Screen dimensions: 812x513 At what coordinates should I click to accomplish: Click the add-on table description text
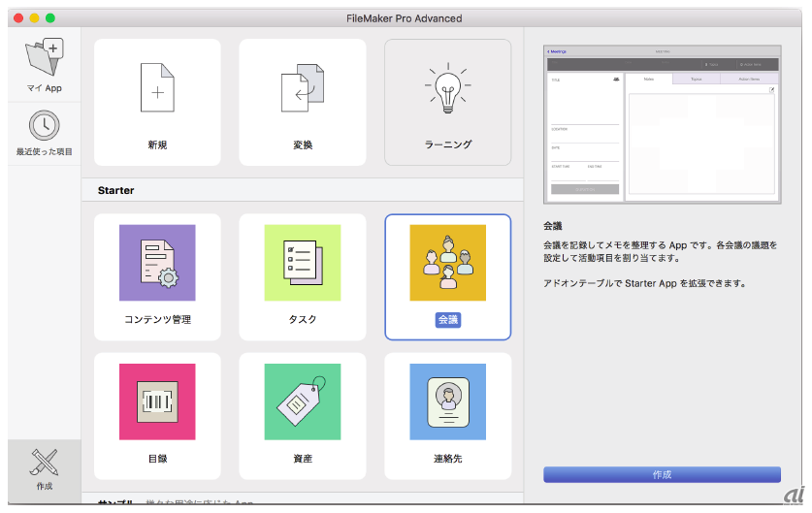pos(645,283)
